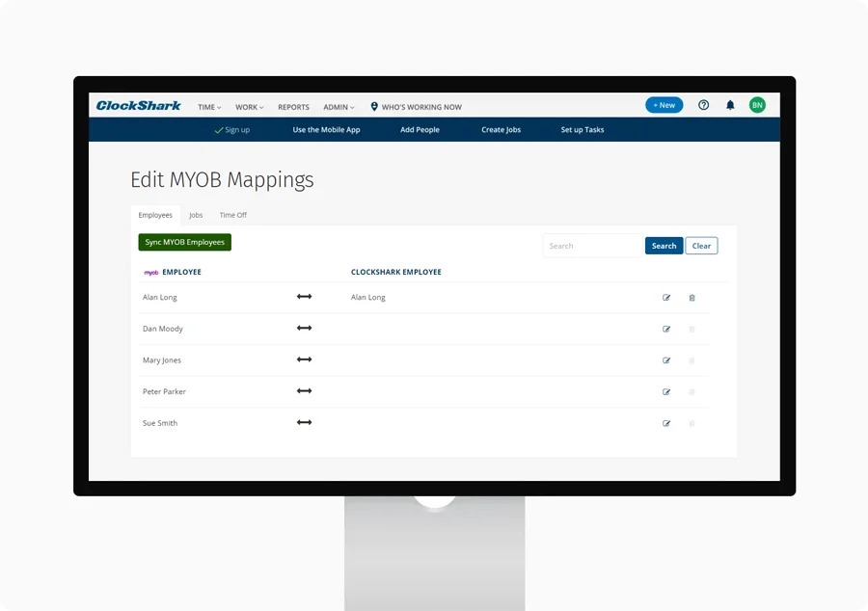Edit the Sue Smith mapping
The height and width of the screenshot is (611, 868).
666,423
